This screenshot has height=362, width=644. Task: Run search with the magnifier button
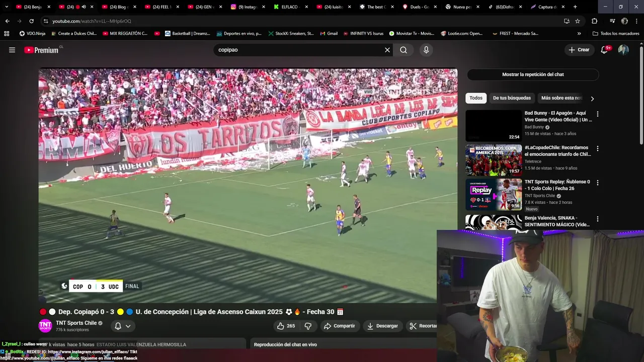(x=404, y=50)
